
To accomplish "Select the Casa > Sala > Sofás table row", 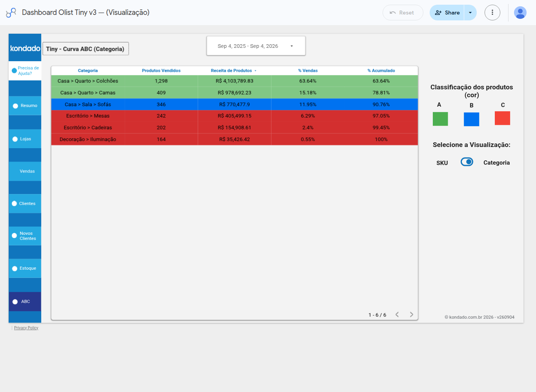I will click(235, 104).
